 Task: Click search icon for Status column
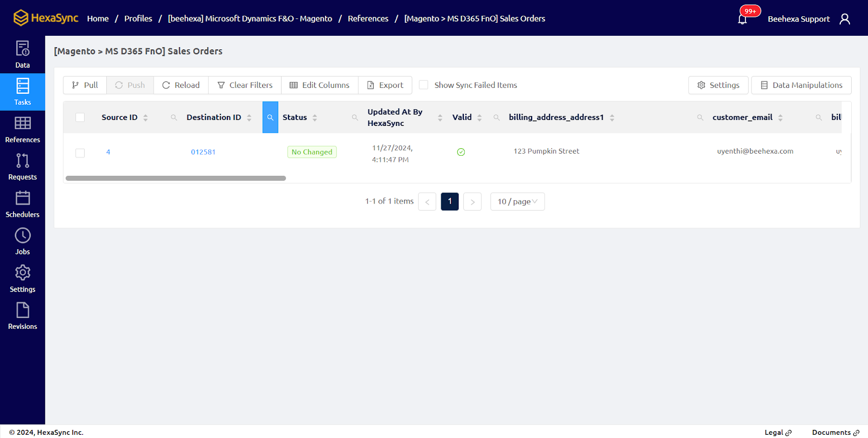pos(355,117)
